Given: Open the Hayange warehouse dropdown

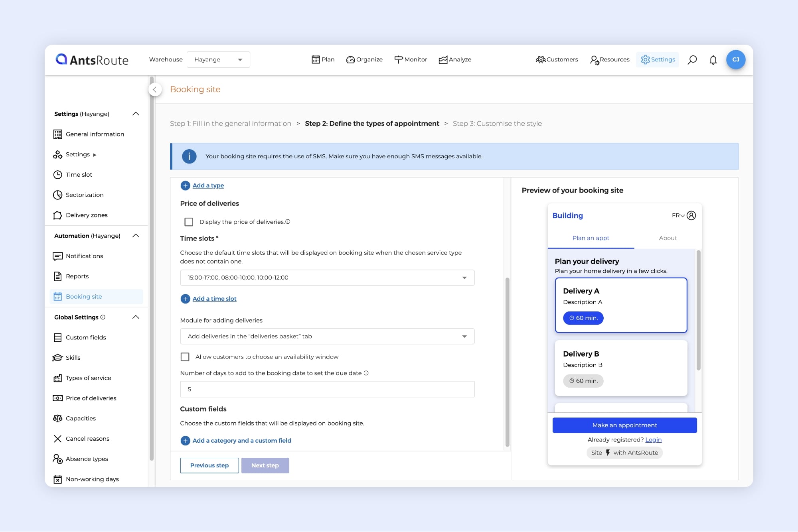Looking at the screenshot, I should (218, 60).
